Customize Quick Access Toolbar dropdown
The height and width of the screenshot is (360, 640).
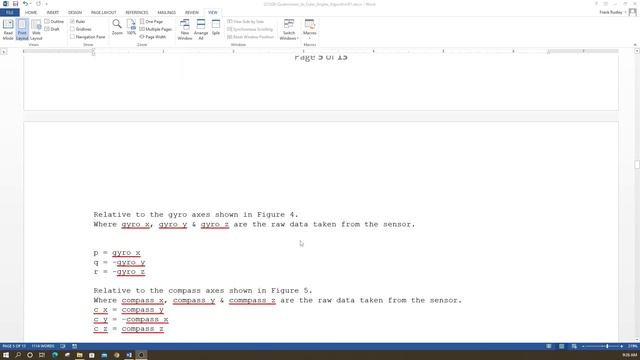[x=47, y=4]
